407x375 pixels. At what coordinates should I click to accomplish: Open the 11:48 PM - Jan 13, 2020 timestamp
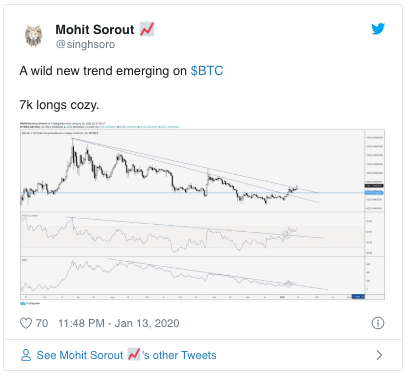pos(119,323)
